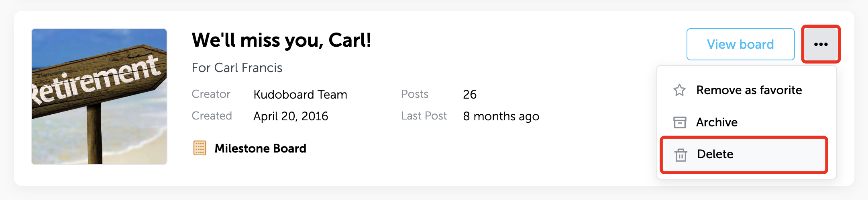
Task: Click the star favorite icon
Action: 679,90
